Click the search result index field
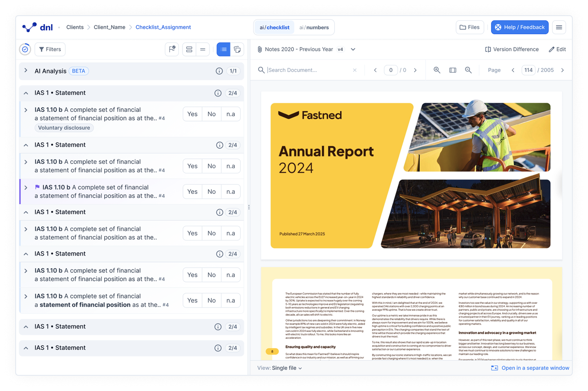The height and width of the screenshot is (391, 588). [391, 70]
